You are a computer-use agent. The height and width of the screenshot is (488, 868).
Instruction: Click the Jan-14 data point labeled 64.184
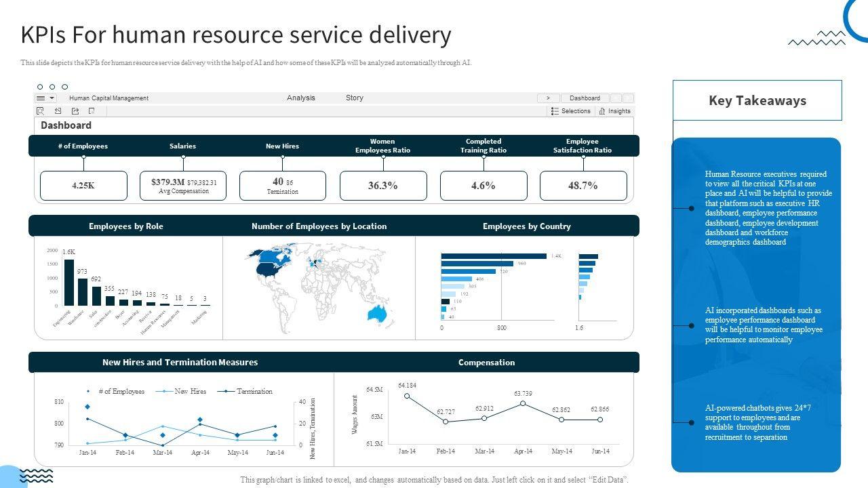407,396
